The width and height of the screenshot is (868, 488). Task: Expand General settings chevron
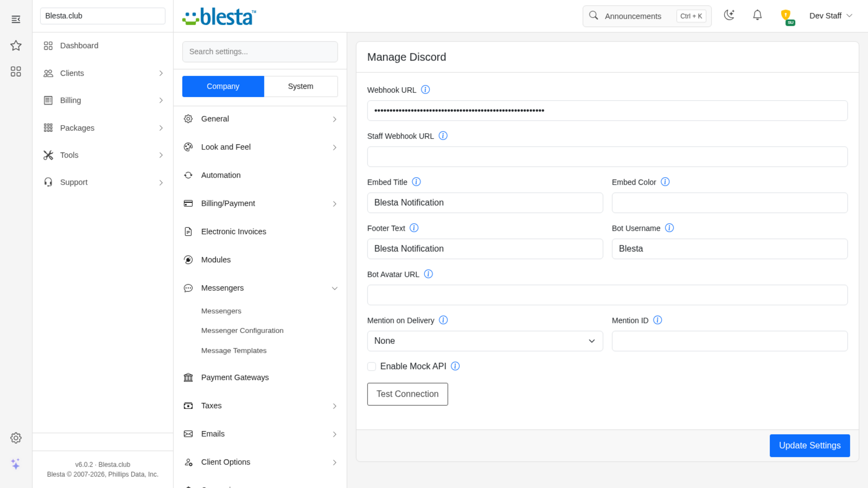335,119
